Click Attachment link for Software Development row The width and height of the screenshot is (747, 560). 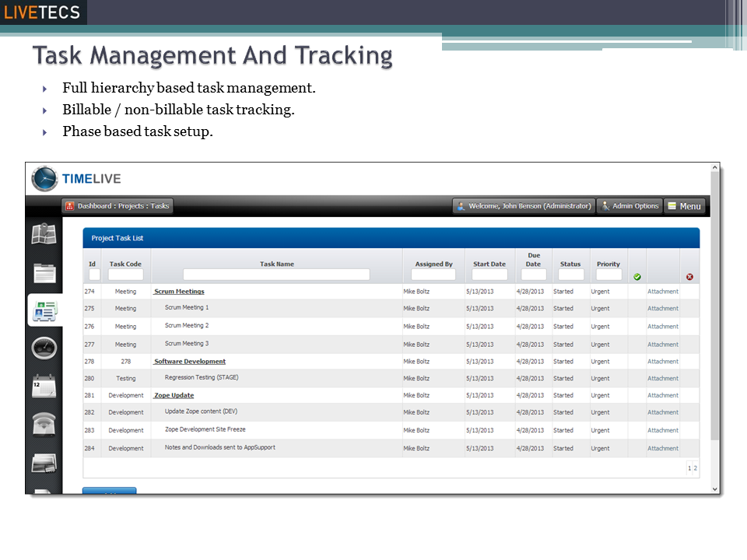pos(663,362)
